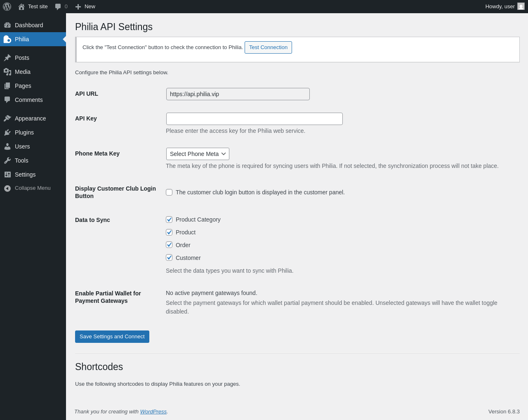Click the plus icon next to New
The width and height of the screenshot is (528, 420).
point(78,7)
